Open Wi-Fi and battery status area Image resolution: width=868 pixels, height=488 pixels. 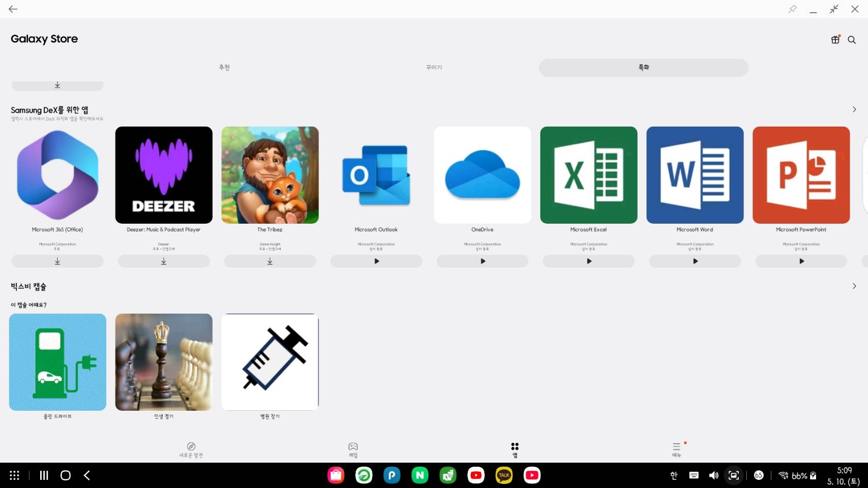(x=797, y=476)
